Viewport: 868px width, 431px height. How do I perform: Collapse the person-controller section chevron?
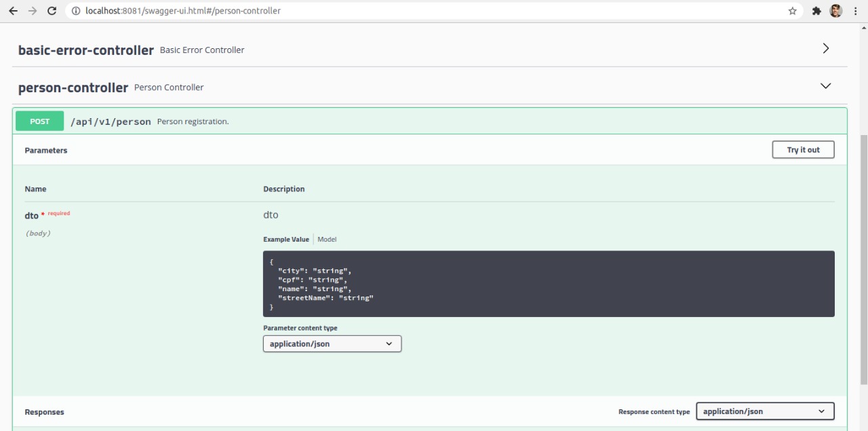[825, 86]
